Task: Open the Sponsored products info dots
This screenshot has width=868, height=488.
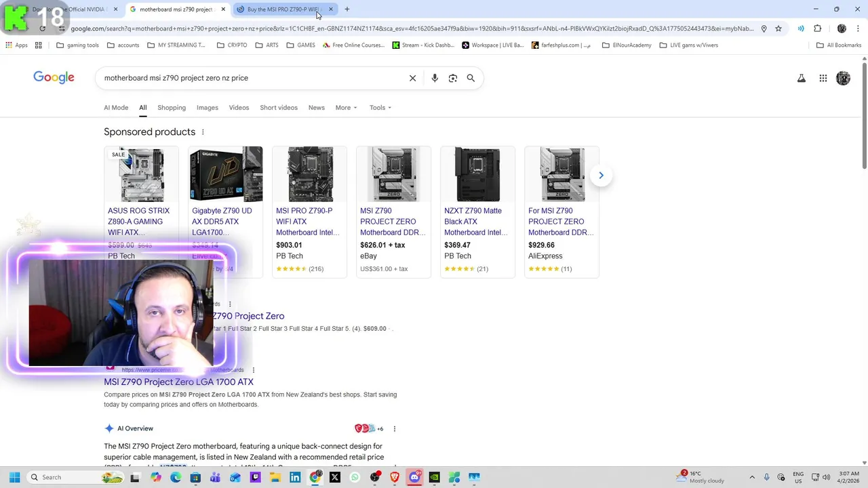Action: (x=203, y=132)
